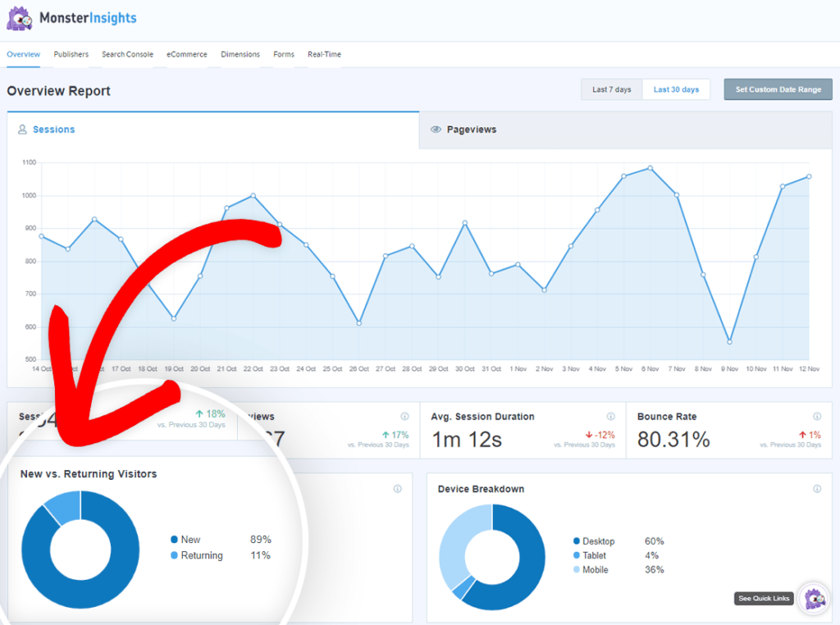Click New vs. Returning Visitors title
Screen dimensions: 840x625
point(89,474)
